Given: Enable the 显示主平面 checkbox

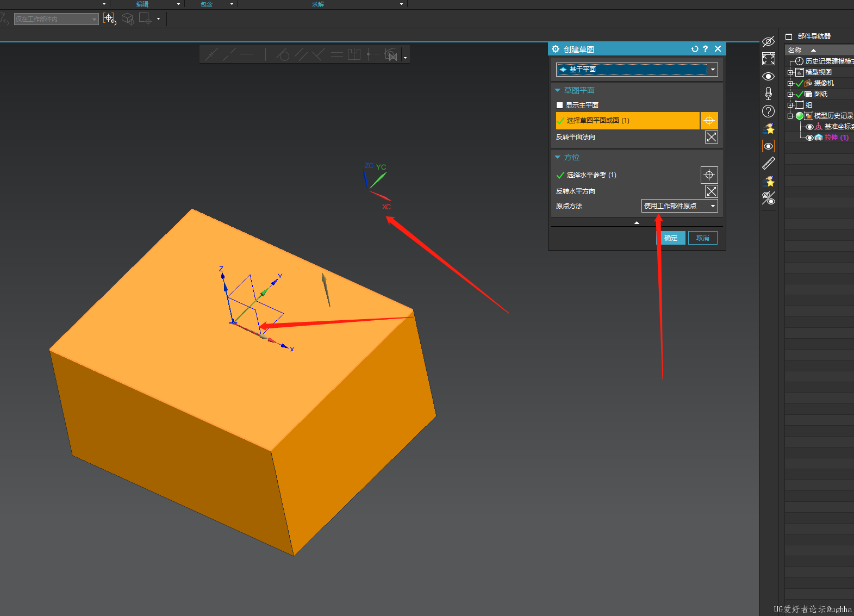Looking at the screenshot, I should (559, 105).
